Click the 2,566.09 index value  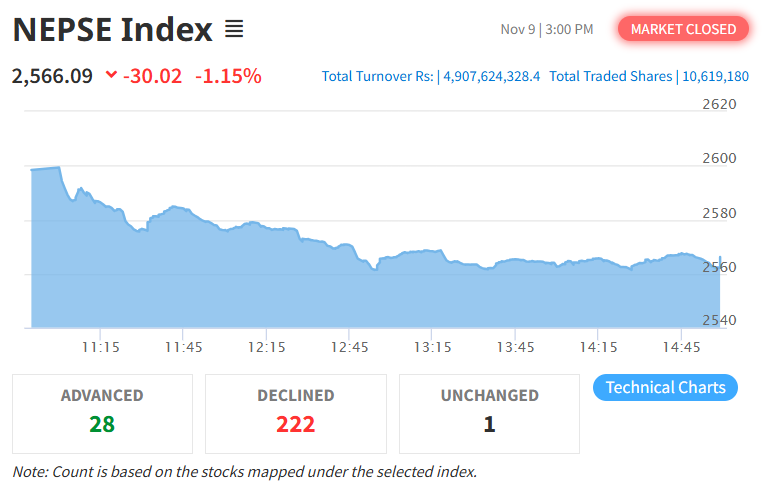click(x=52, y=76)
